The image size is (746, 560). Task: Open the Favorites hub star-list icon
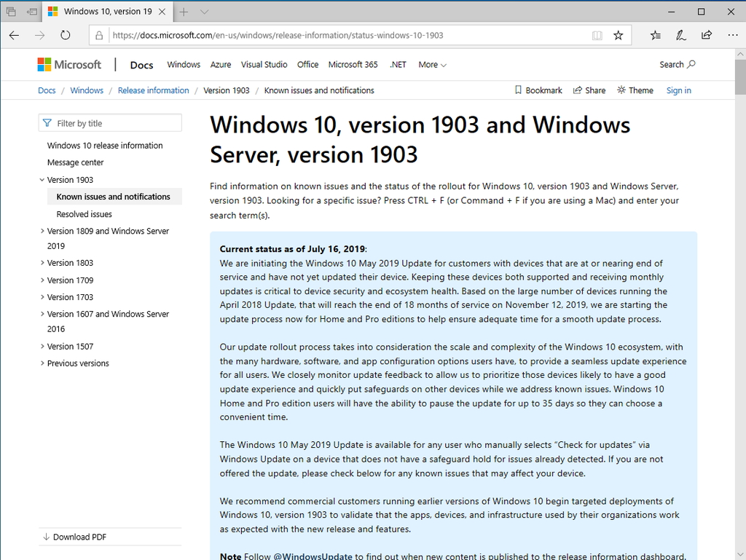655,34
